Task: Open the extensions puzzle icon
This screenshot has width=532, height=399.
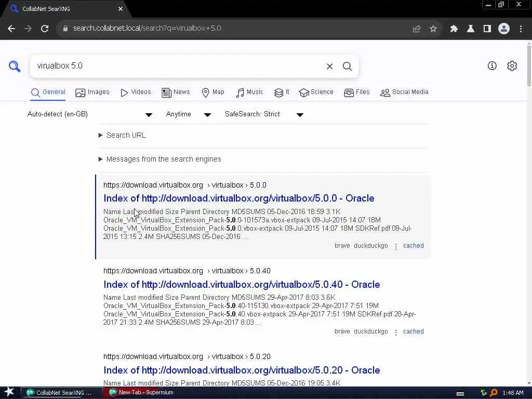Action: click(454, 29)
